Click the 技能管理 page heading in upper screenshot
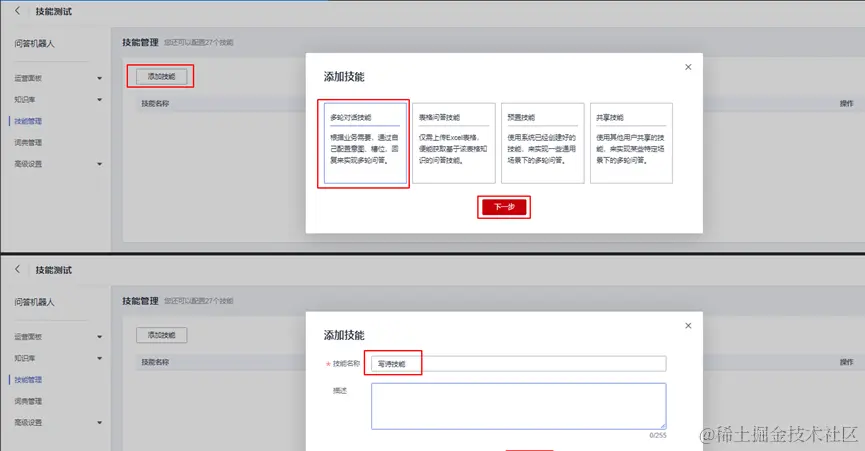This screenshot has width=865, height=451. point(140,42)
